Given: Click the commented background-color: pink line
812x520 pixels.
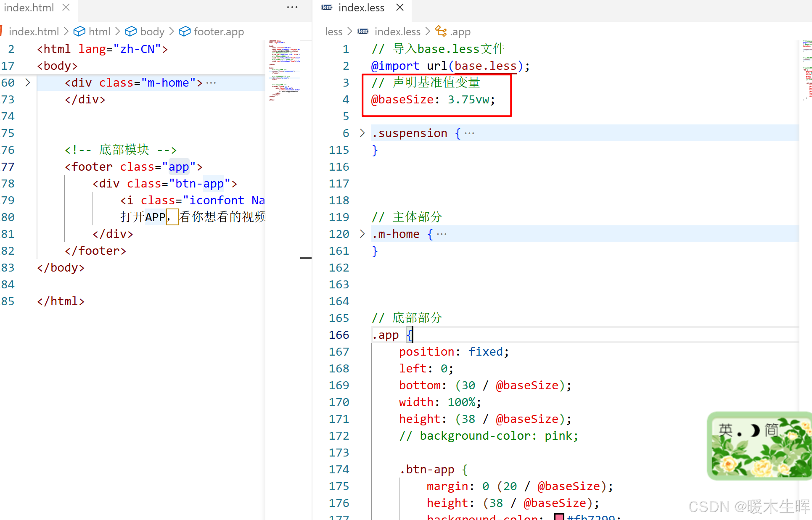Looking at the screenshot, I should tap(489, 436).
